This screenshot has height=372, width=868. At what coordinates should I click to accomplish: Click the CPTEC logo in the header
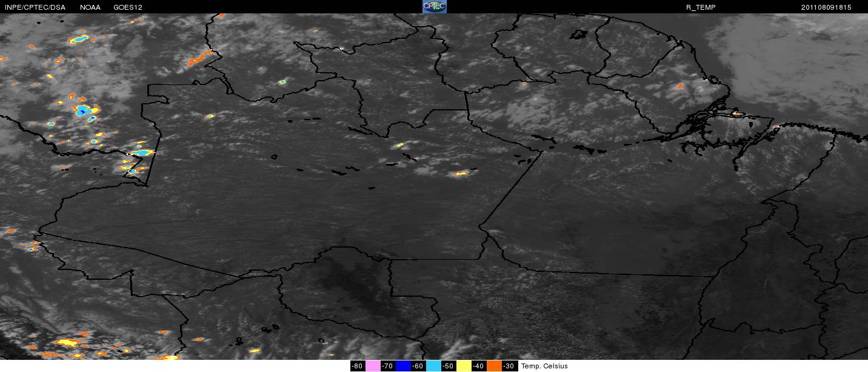point(434,7)
